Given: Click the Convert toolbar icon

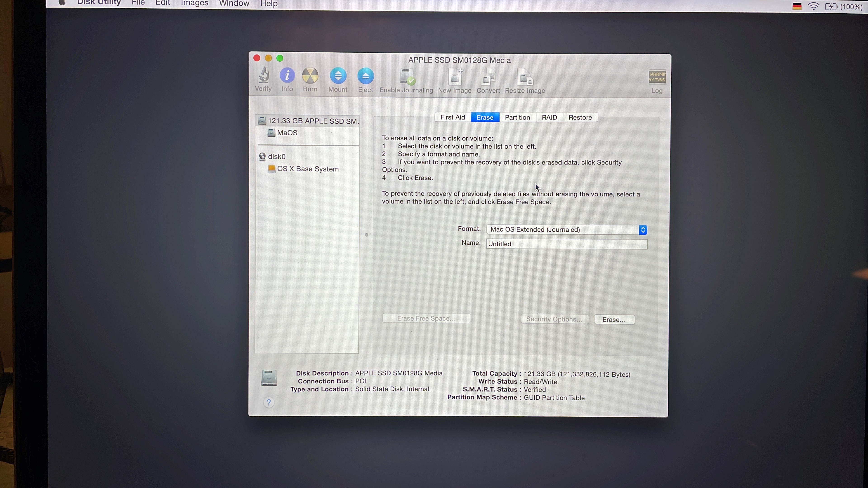Looking at the screenshot, I should (x=488, y=77).
